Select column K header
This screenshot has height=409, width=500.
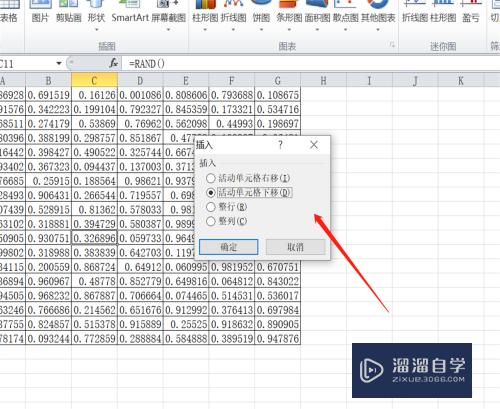click(x=461, y=81)
